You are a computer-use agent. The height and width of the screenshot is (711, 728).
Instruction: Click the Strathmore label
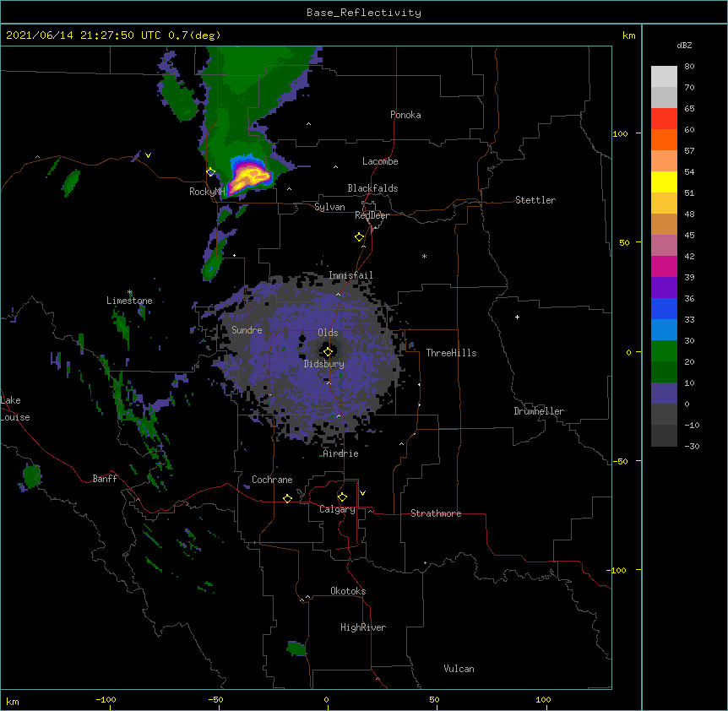436,513
